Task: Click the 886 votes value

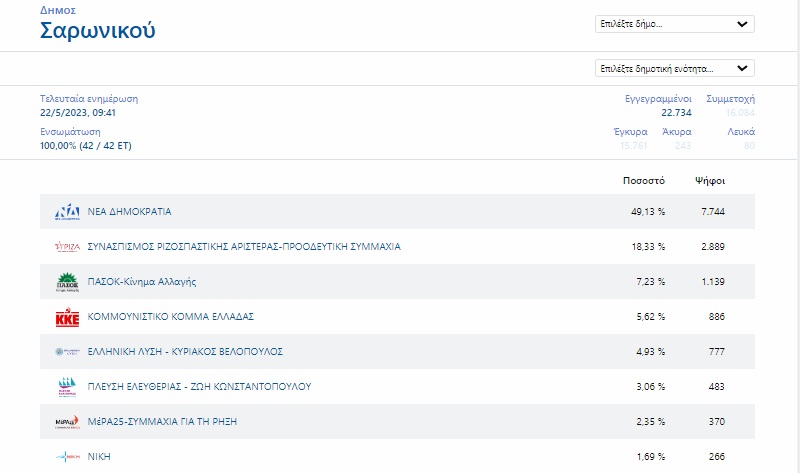Action: [716, 317]
